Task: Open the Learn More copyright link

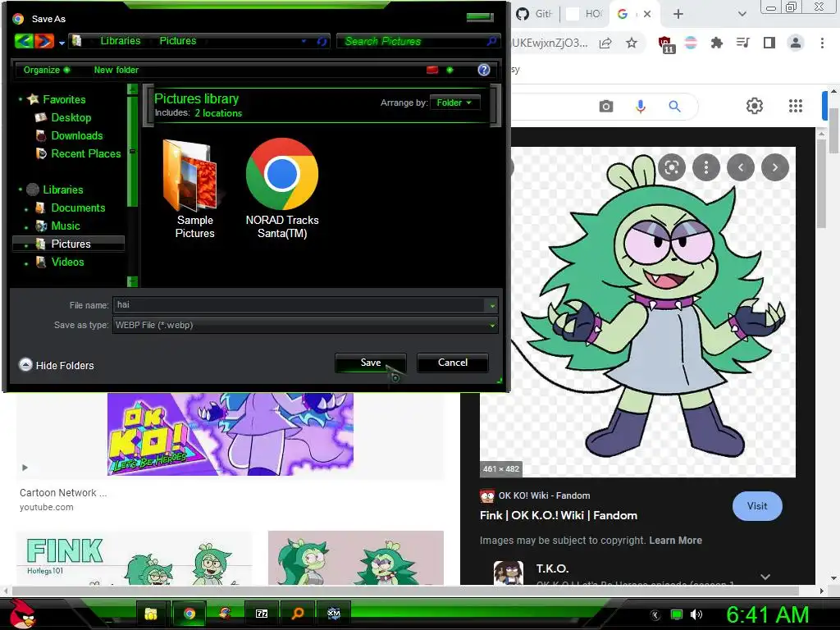Action: tap(676, 541)
